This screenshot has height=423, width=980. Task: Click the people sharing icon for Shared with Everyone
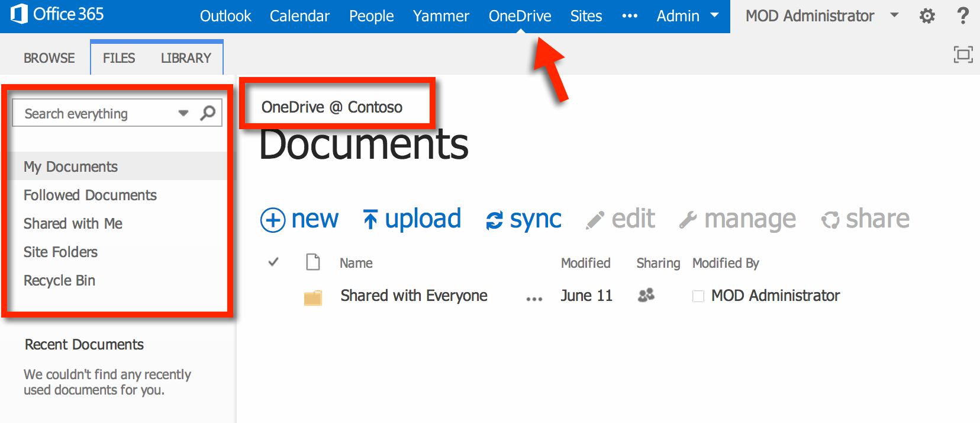click(646, 294)
